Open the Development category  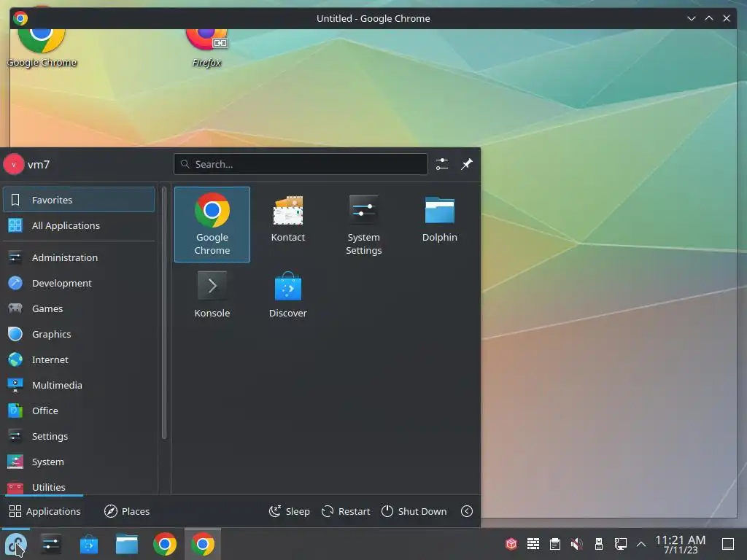(x=79, y=283)
